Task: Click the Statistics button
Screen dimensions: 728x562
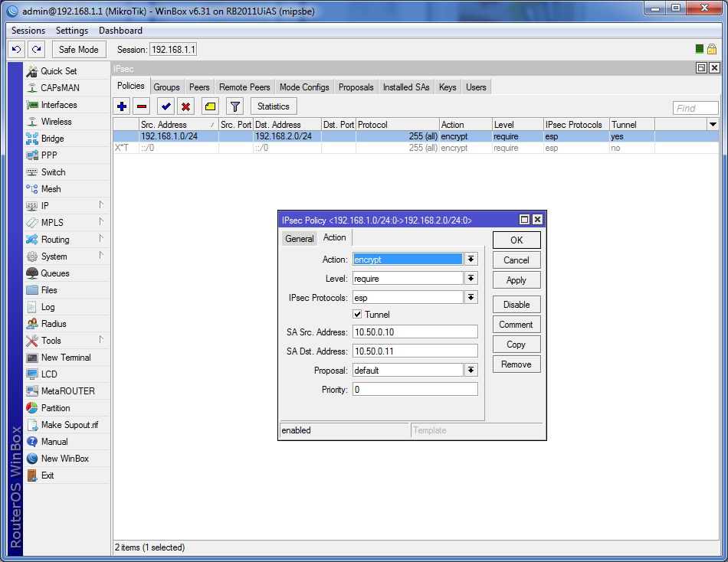Action: 274,106
